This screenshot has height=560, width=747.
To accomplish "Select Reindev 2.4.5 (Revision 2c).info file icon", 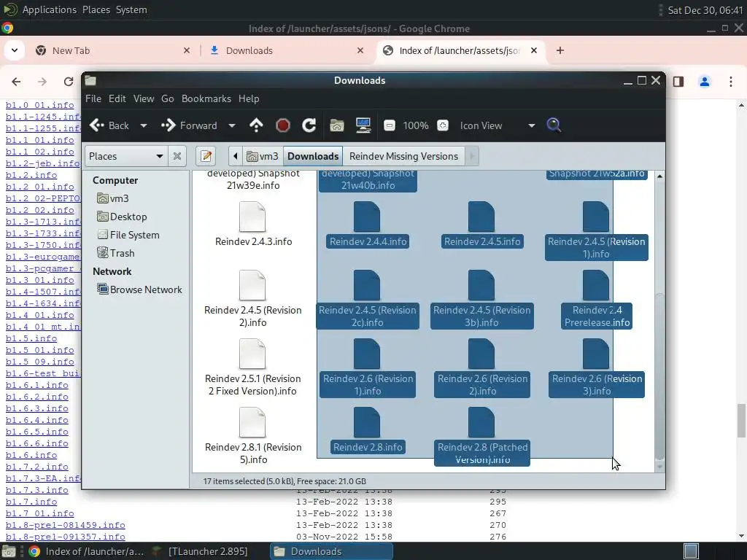I will click(367, 285).
